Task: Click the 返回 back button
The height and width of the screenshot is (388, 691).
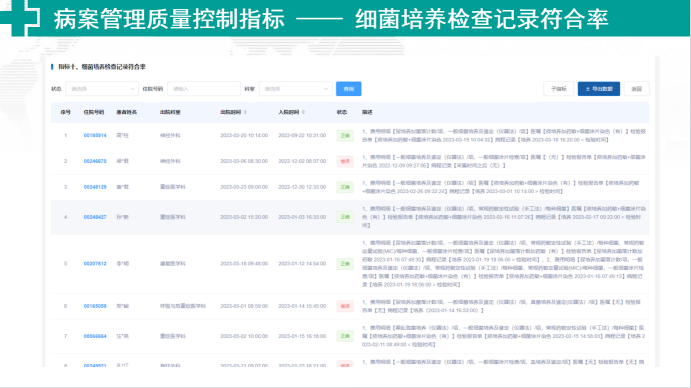Action: coord(636,89)
